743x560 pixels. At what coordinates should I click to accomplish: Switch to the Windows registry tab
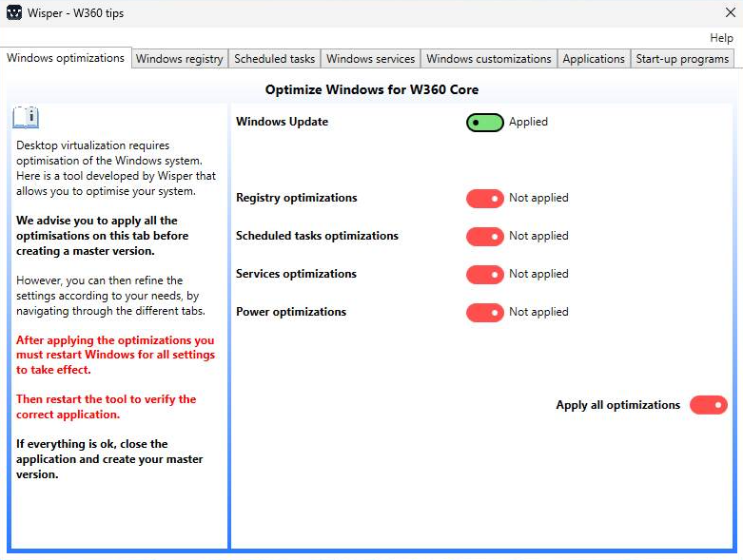tap(180, 59)
